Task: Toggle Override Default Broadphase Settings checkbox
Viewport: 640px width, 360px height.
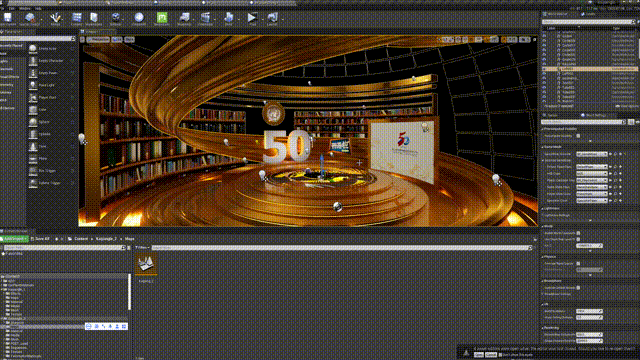Action: point(578,288)
